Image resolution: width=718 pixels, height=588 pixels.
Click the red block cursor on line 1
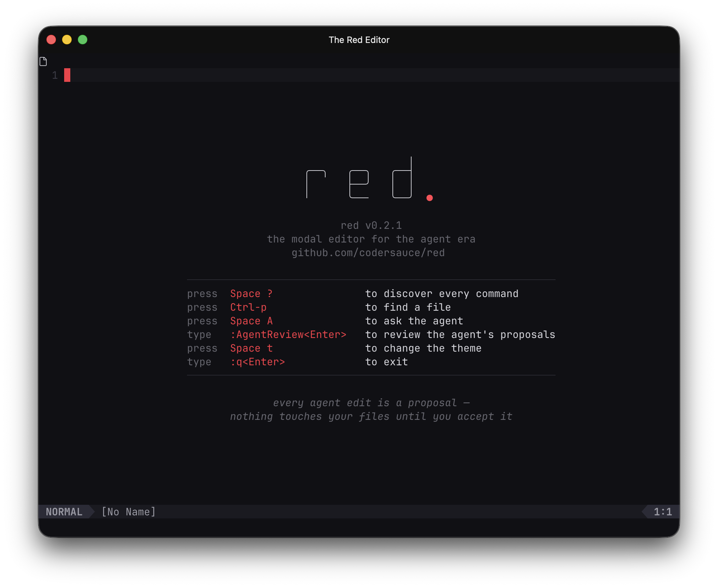tap(67, 75)
